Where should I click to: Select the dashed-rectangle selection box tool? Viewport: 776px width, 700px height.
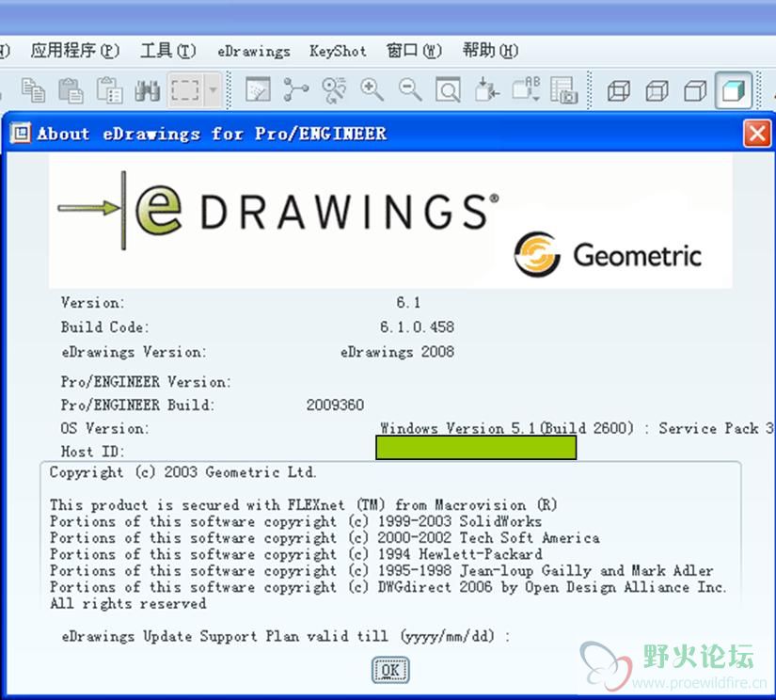pyautogui.click(x=185, y=90)
